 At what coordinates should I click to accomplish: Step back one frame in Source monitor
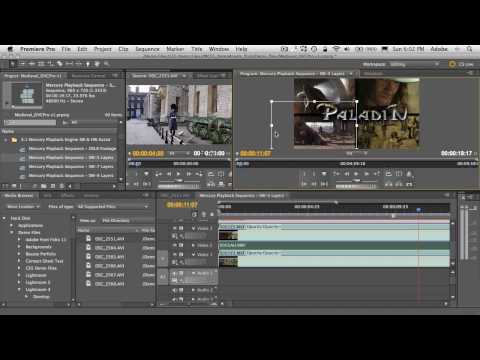(x=169, y=174)
